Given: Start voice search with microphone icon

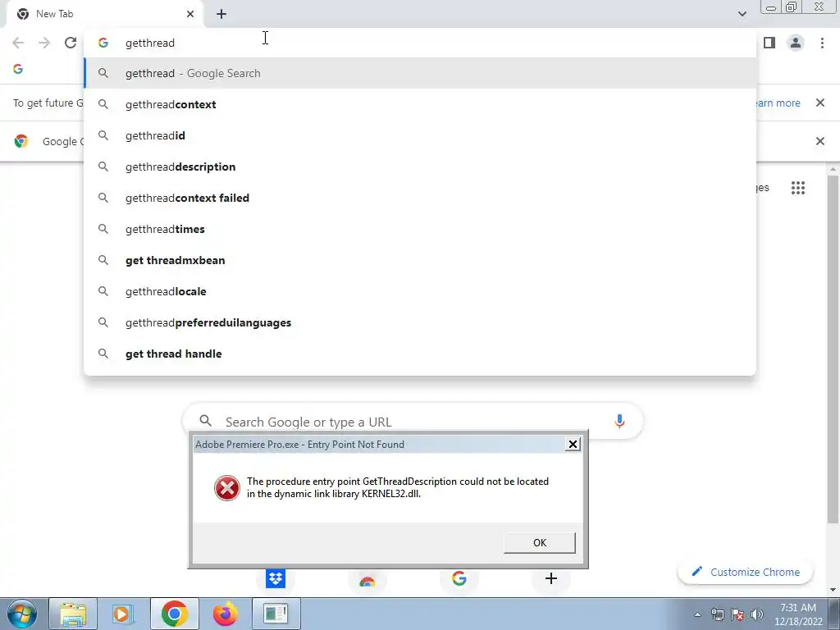Looking at the screenshot, I should click(619, 421).
